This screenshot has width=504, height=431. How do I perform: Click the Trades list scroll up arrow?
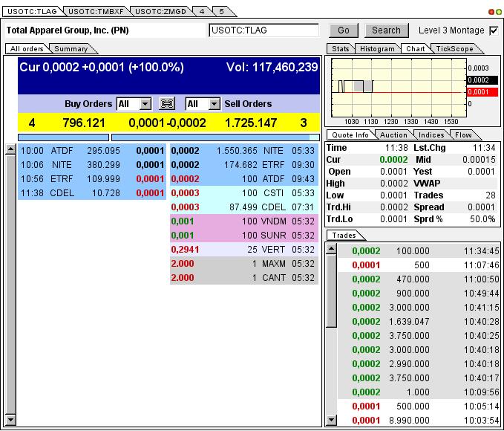point(331,247)
